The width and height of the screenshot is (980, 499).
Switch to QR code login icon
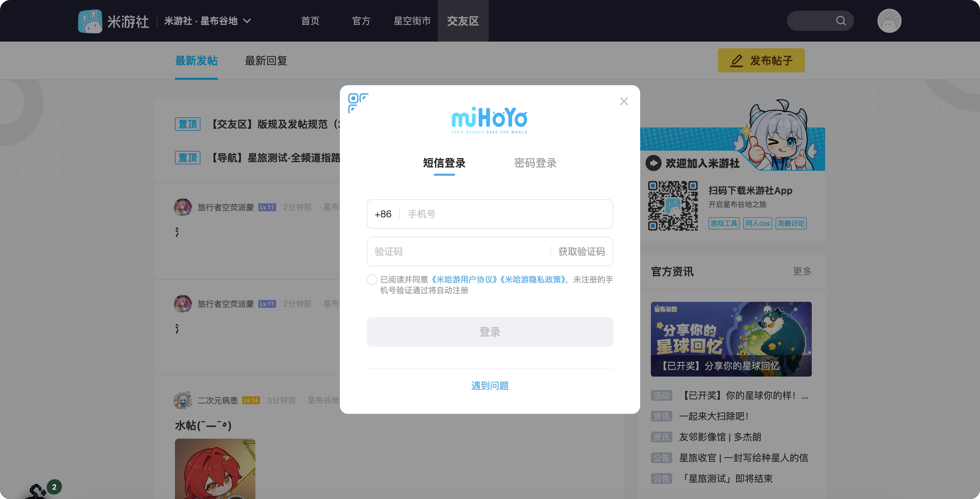(x=358, y=103)
